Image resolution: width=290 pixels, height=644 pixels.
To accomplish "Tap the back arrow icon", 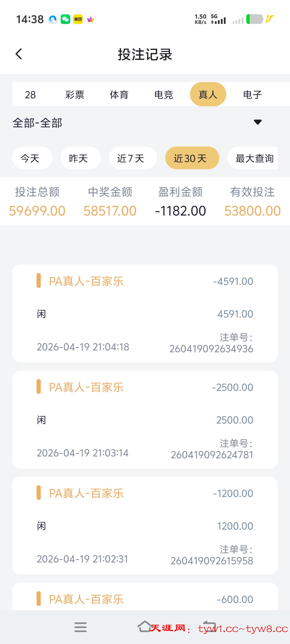I will coord(19,54).
